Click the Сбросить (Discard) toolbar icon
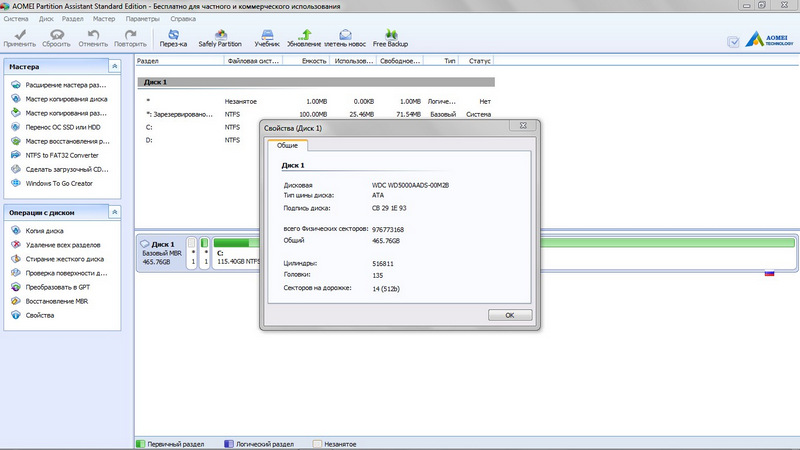The height and width of the screenshot is (450, 800). coord(57,35)
